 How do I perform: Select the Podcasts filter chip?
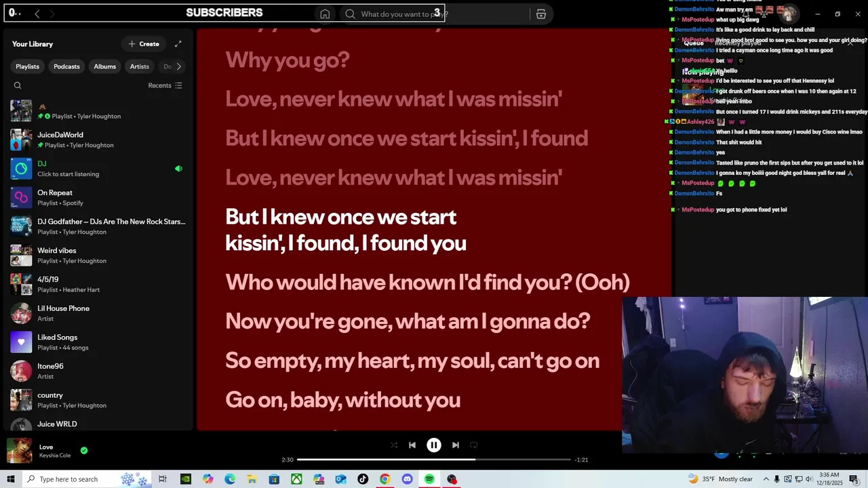(x=66, y=66)
